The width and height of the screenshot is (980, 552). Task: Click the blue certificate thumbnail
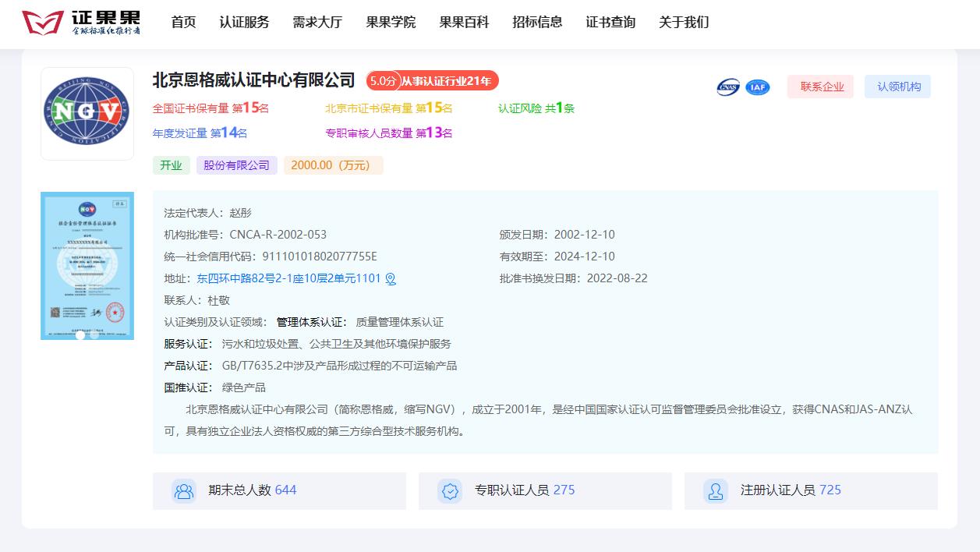click(x=87, y=265)
